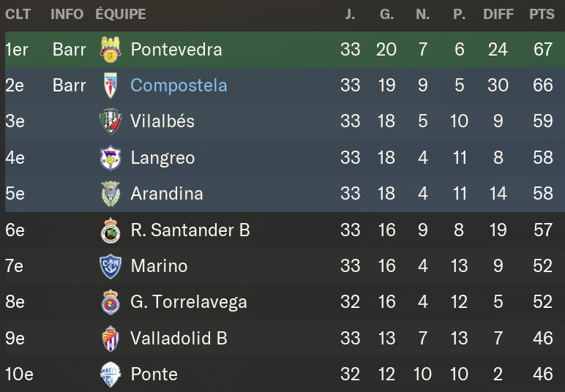565x392 pixels.
Task: Click the Pontevedra club crest icon
Action: point(111,49)
